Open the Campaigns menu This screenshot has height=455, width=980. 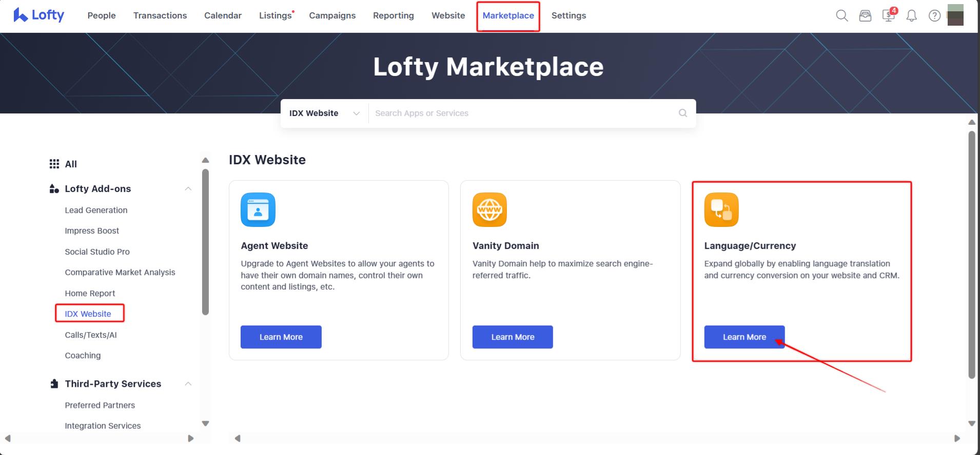[x=332, y=15]
